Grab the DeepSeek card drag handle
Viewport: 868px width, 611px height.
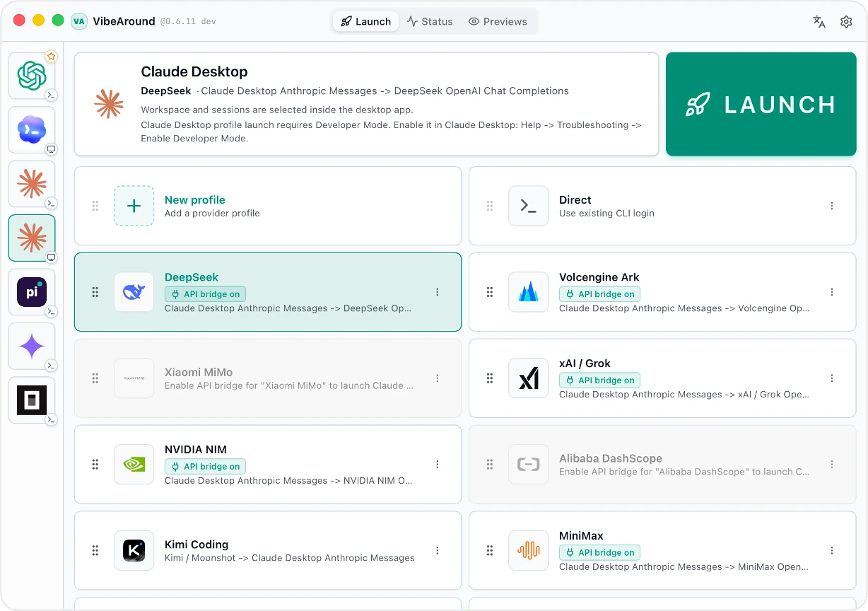click(95, 292)
